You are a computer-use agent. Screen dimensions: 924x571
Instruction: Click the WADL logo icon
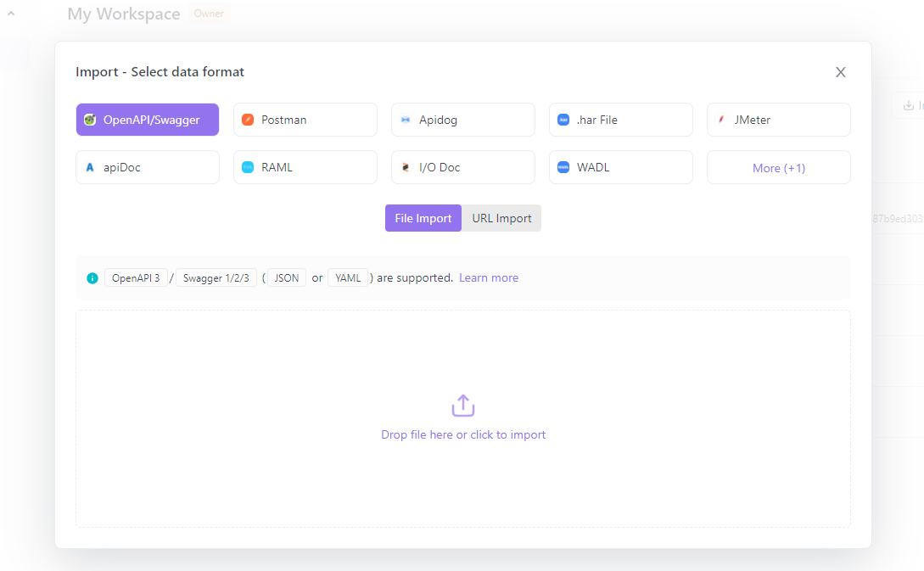pos(563,167)
